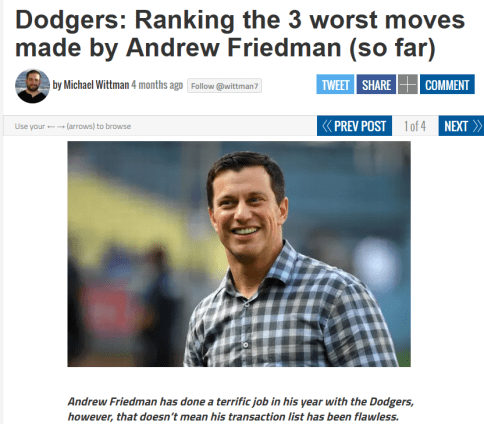The height and width of the screenshot is (424, 484).
Task: Go to the PREV POST page
Action: [x=354, y=126]
